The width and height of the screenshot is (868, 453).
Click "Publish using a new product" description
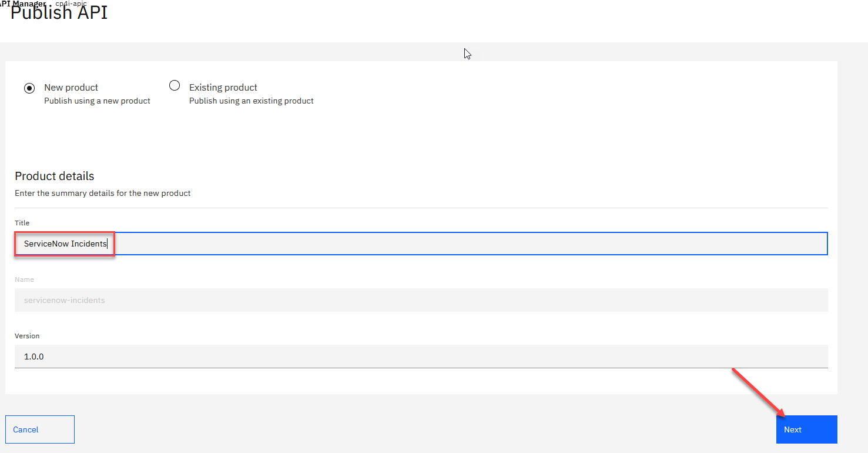[97, 101]
